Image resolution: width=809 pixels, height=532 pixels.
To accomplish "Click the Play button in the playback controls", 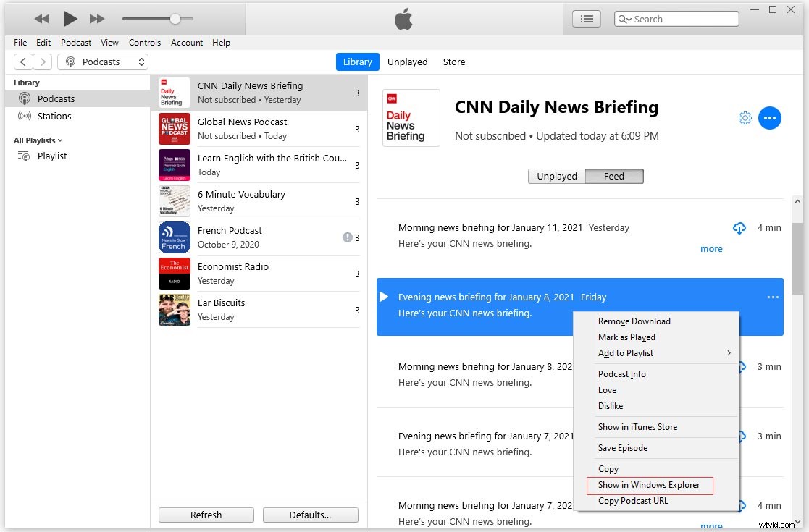I will [69, 18].
